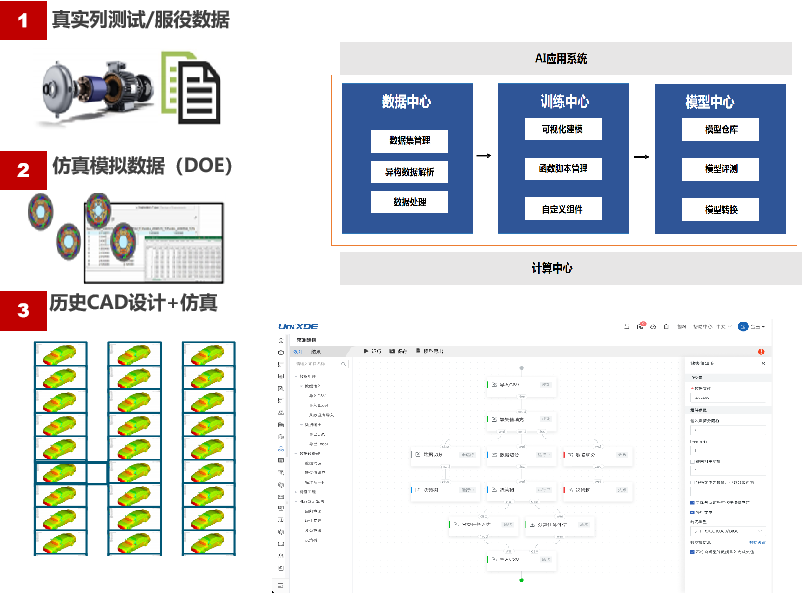The height and width of the screenshot is (593, 804).
Task: Click the magnifier in component search box
Action: (344, 364)
